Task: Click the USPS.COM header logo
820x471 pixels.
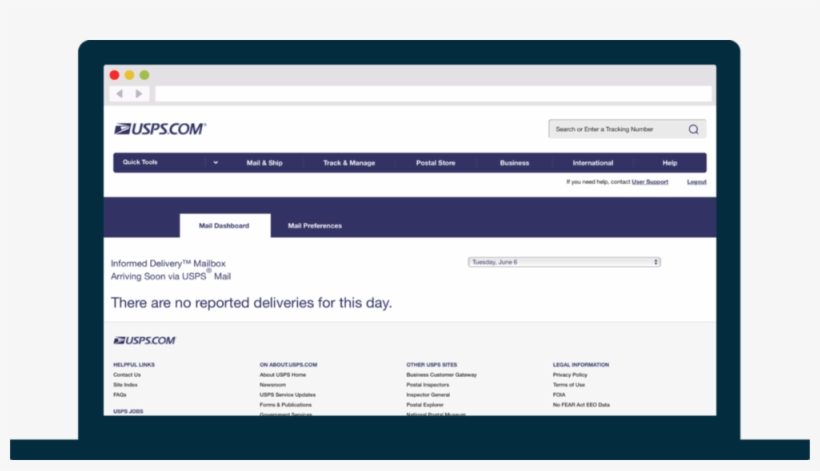Action: tap(160, 129)
